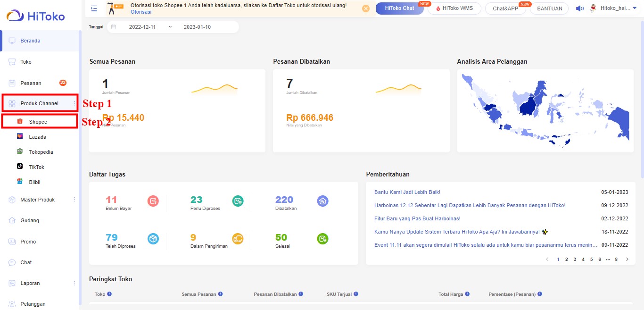The width and height of the screenshot is (644, 310).
Task: Click the Perlu Diproses green icon
Action: click(x=238, y=201)
